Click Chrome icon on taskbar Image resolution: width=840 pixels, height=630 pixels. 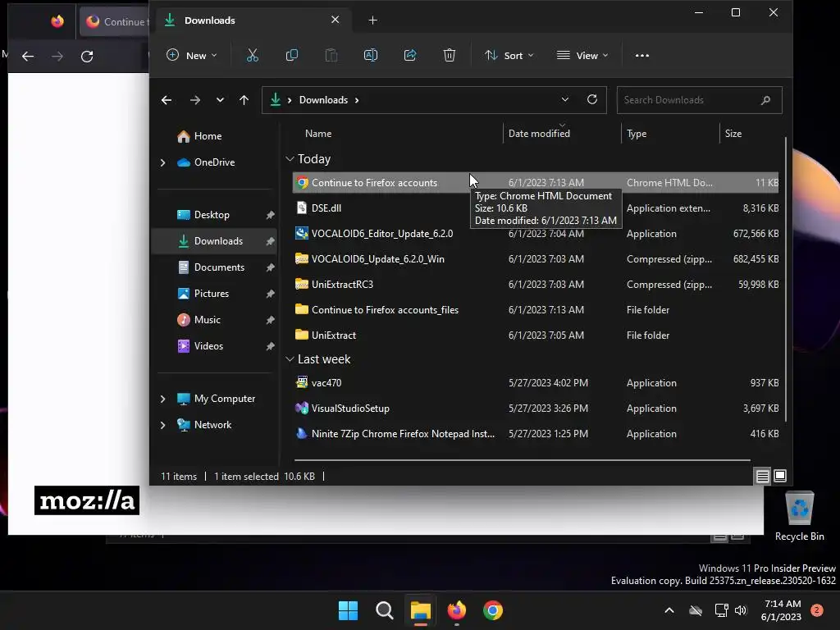click(x=493, y=610)
